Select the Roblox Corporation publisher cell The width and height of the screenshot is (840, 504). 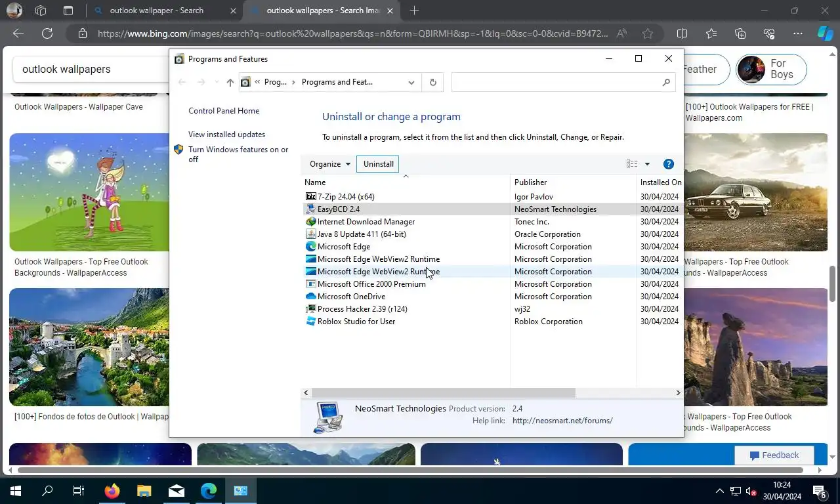[x=548, y=321]
